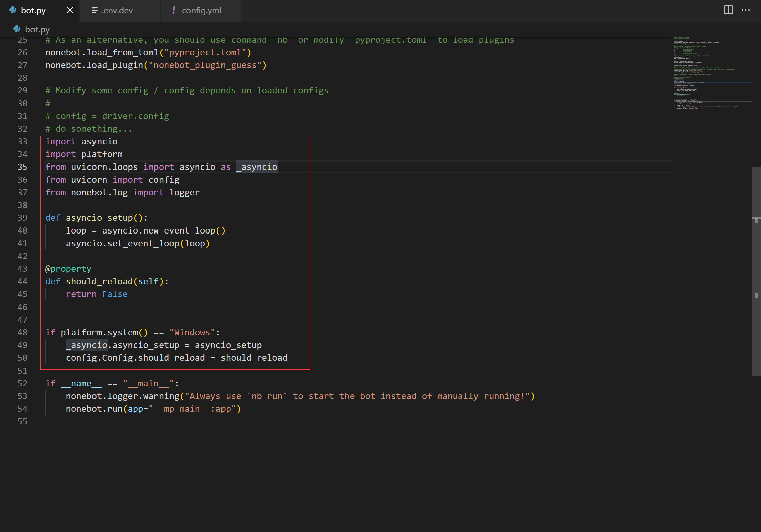
Task: Click line number 52 in the gutter
Action: 23,383
